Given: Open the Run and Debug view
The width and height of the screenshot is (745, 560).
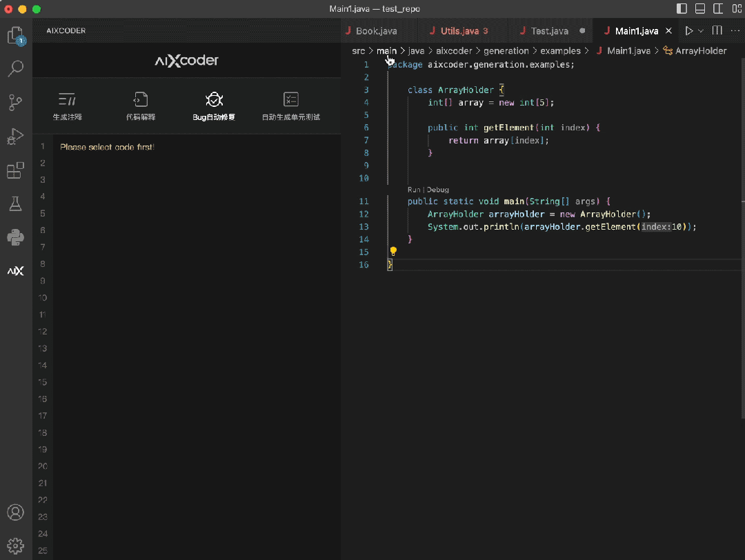Looking at the screenshot, I should 16,137.
